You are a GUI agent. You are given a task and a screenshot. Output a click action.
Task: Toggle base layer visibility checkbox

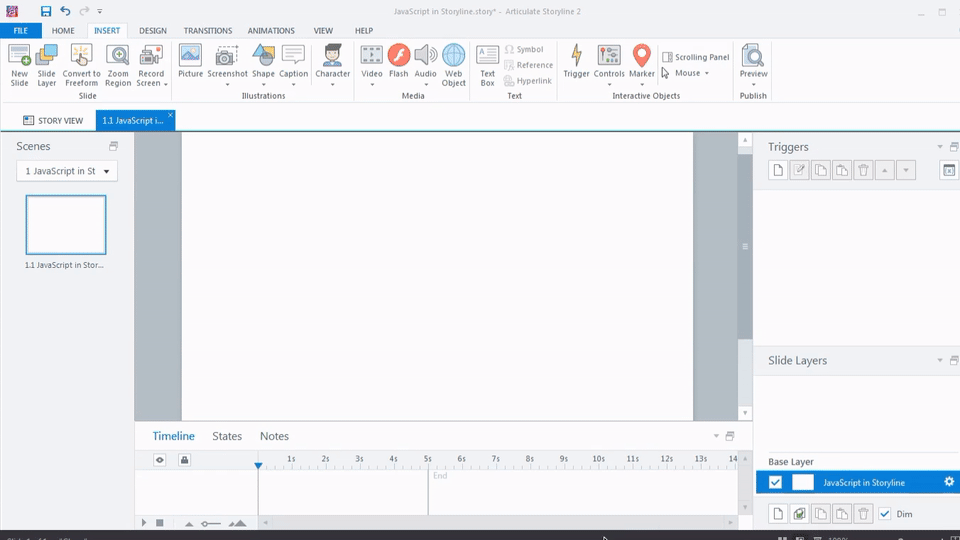pyautogui.click(x=775, y=482)
